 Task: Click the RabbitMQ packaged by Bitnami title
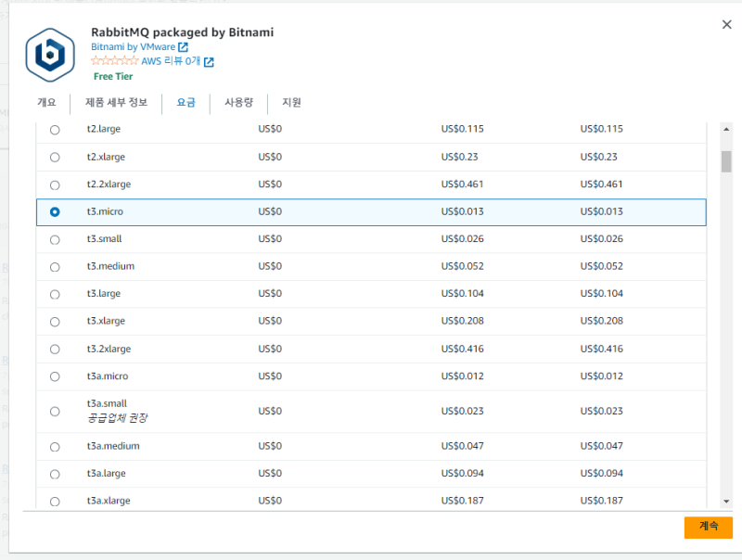click(182, 32)
